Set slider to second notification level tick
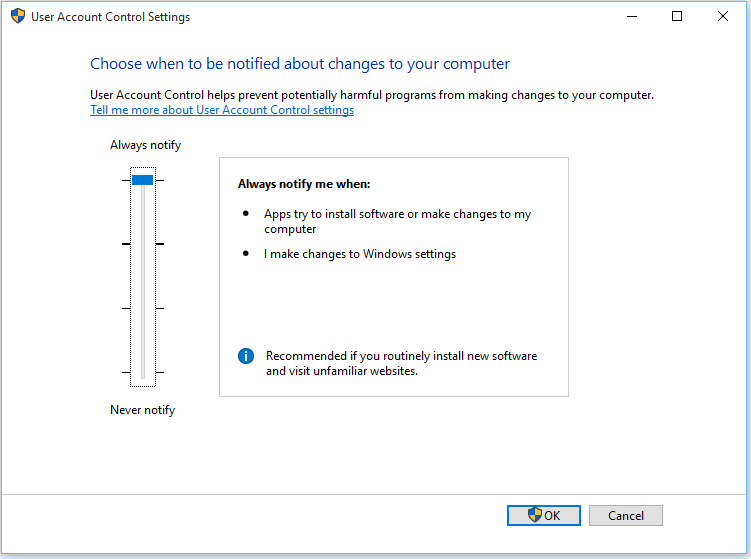 pos(143,244)
